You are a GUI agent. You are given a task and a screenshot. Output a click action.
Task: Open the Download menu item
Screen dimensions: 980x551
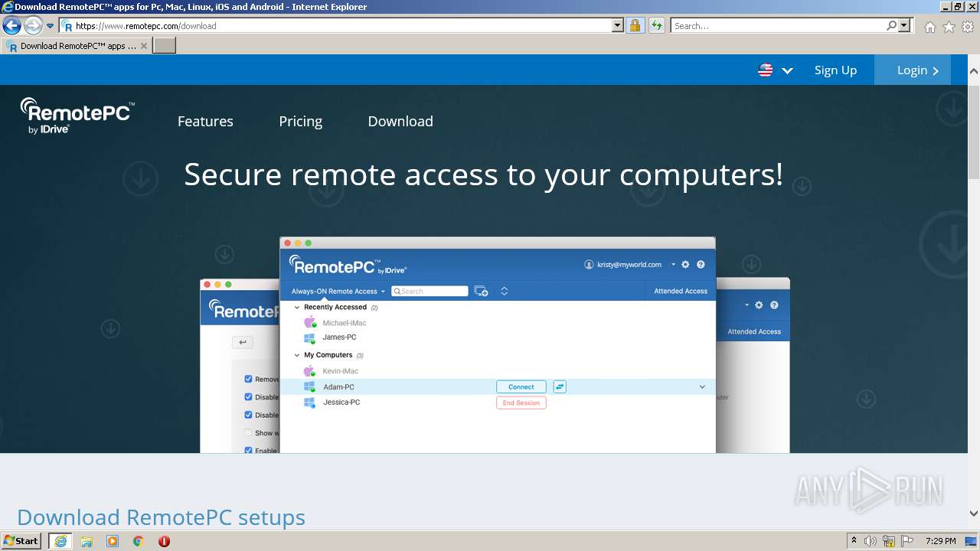[400, 122]
